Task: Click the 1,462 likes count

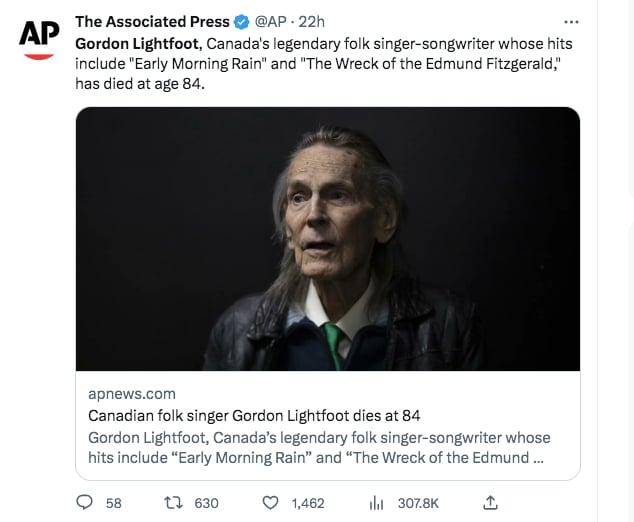Action: point(308,503)
